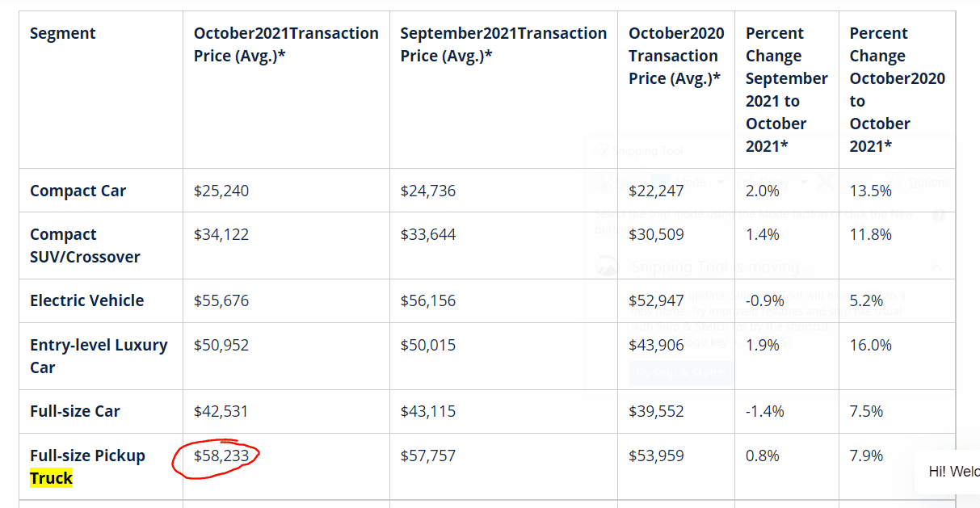Screen dimensions: 980x508
Task: Click the faded Cancel X icon in Snipping Tool
Action: point(826,182)
